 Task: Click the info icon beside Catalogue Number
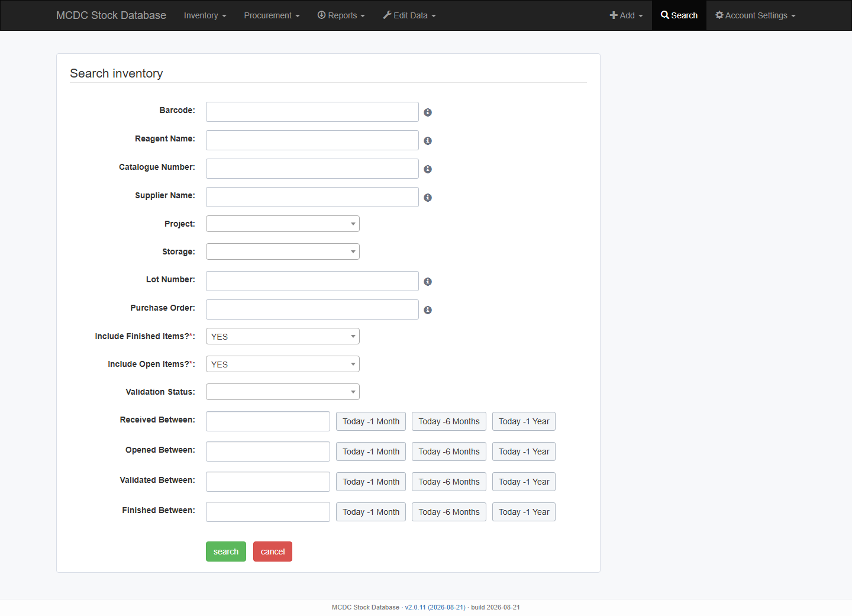pyautogui.click(x=428, y=169)
